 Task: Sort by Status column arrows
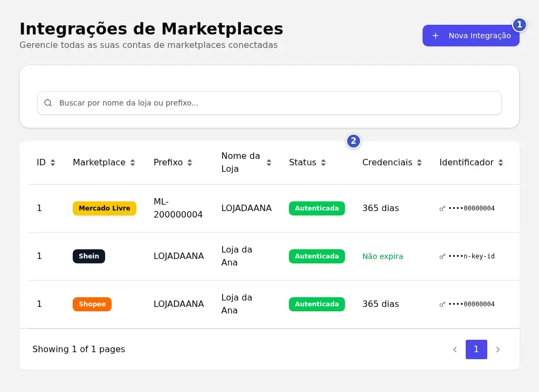pyautogui.click(x=323, y=163)
